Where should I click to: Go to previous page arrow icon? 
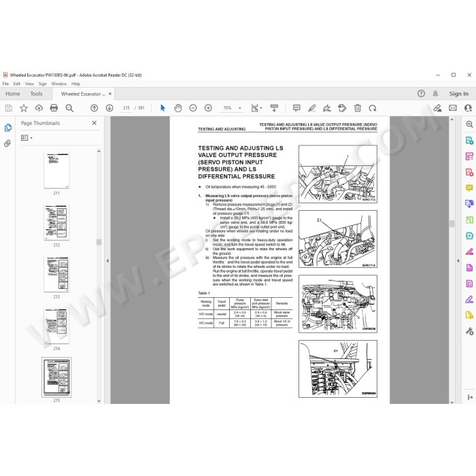(94, 108)
